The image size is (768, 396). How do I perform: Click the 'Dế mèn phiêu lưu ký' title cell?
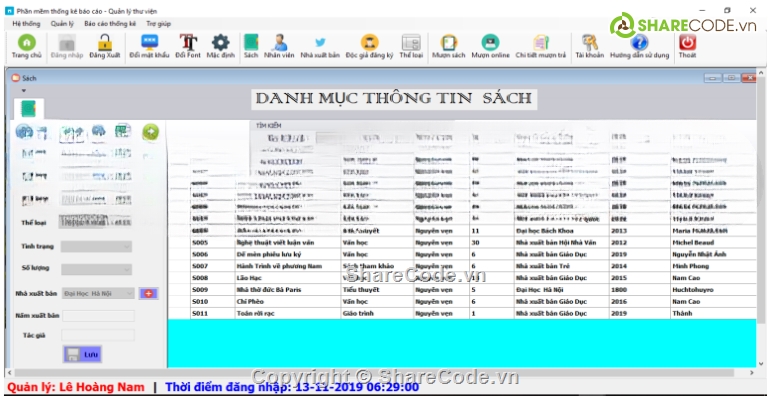(288, 254)
